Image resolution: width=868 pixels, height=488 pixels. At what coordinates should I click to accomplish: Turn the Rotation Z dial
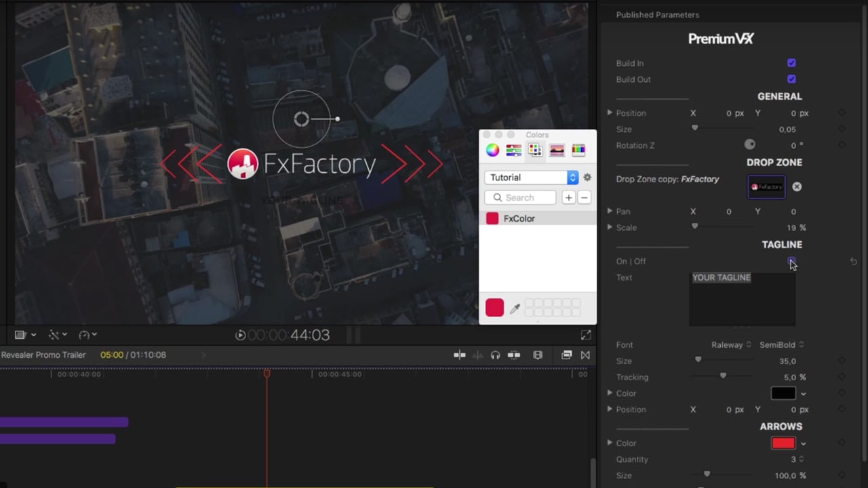point(749,145)
